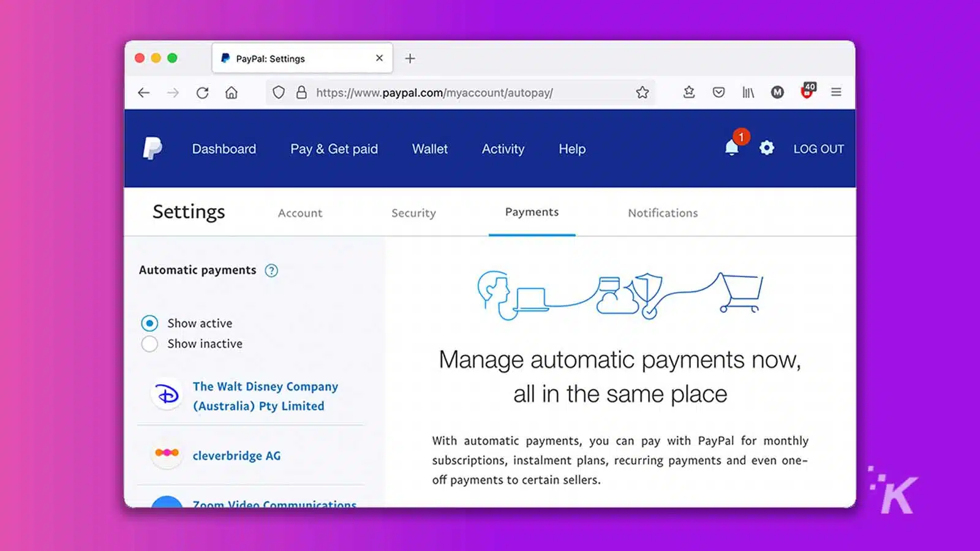Switch to the Notifications tab

click(x=662, y=212)
